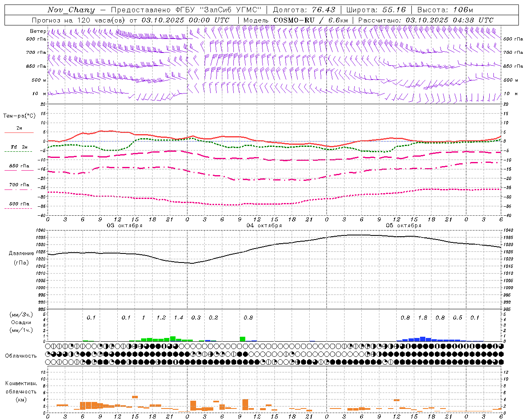Click the Давление pressure panel label

21,253
